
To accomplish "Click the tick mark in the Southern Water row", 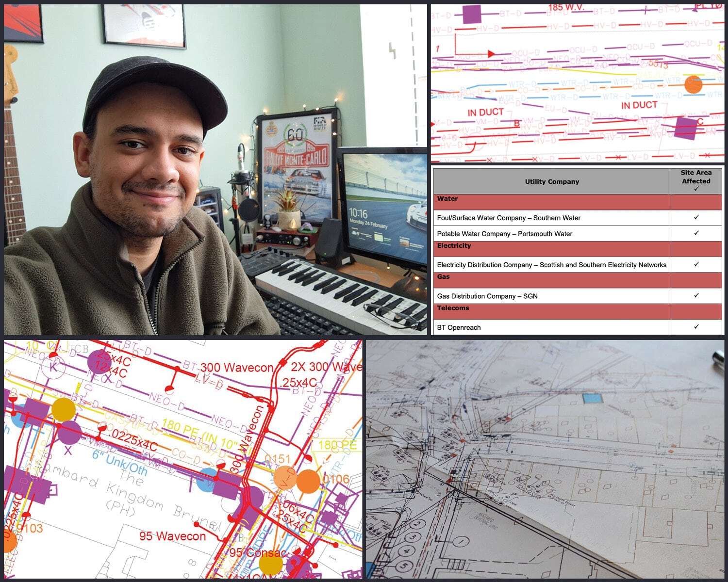I will (696, 217).
